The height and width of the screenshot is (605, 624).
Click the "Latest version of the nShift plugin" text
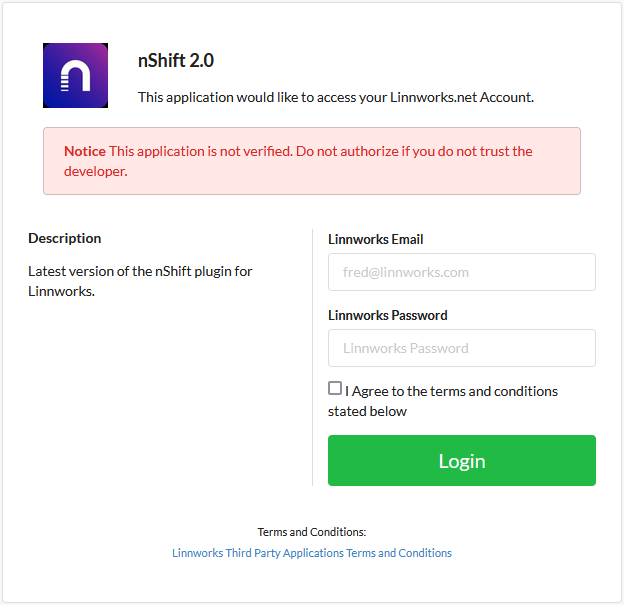140,271
